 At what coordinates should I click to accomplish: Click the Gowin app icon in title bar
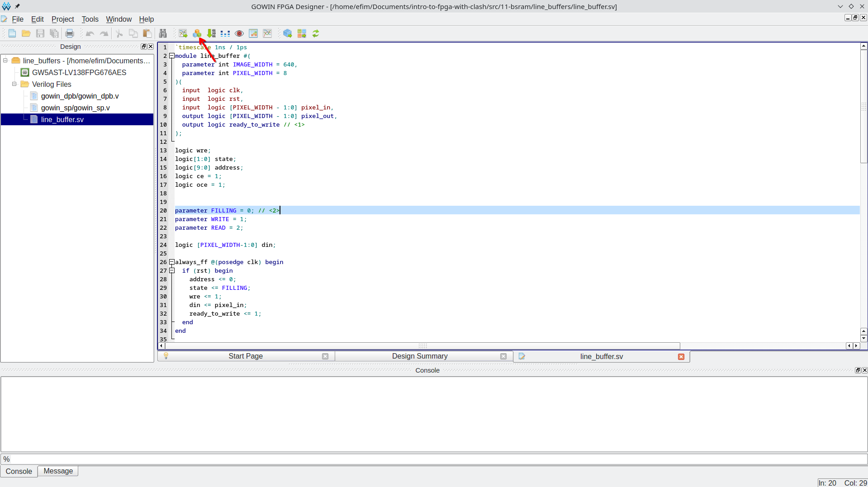(x=6, y=6)
